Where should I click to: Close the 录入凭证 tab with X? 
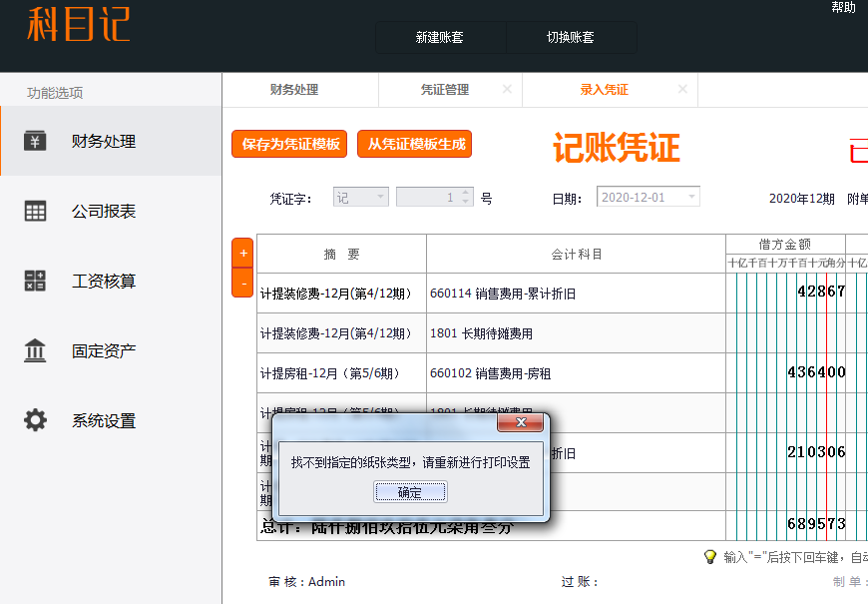pyautogui.click(x=682, y=89)
